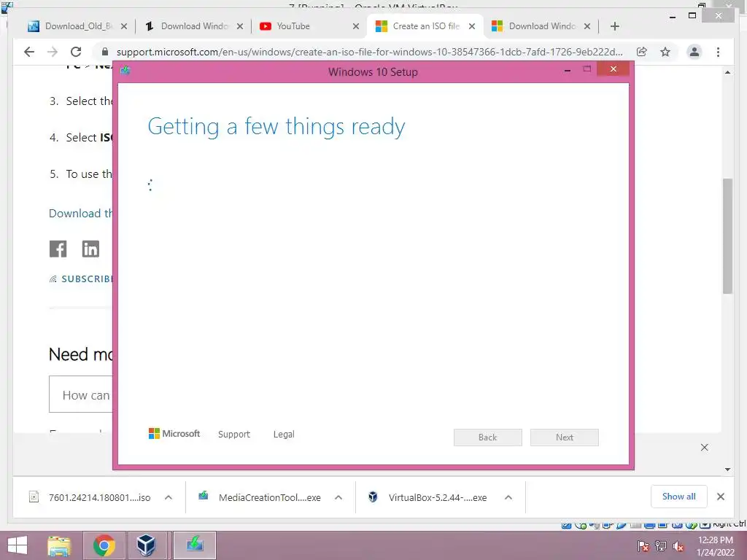Reload the current Chrome page
Image resolution: width=747 pixels, height=560 pixels.
pyautogui.click(x=76, y=52)
